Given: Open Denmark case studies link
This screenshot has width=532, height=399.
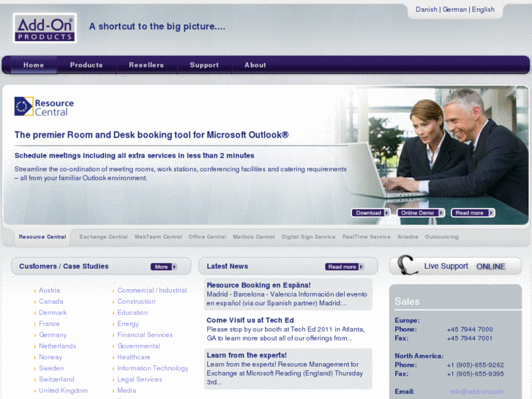Looking at the screenshot, I should (x=53, y=313).
